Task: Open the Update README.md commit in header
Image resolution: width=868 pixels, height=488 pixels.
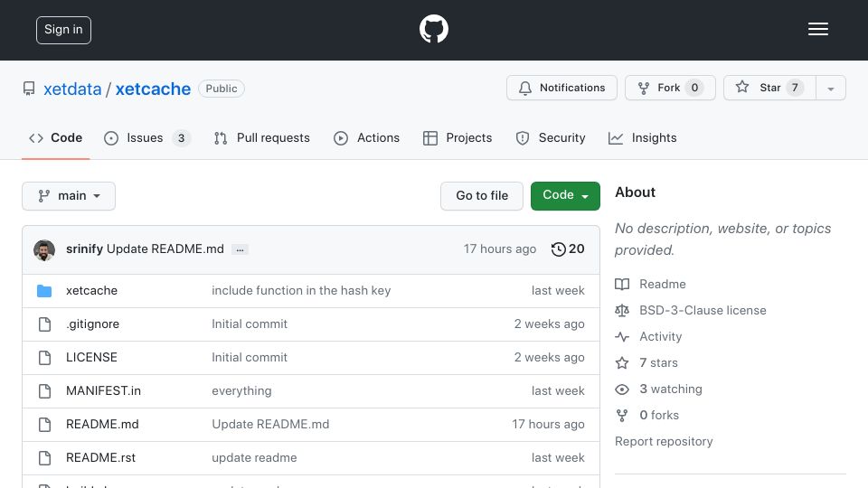Action: (x=165, y=249)
